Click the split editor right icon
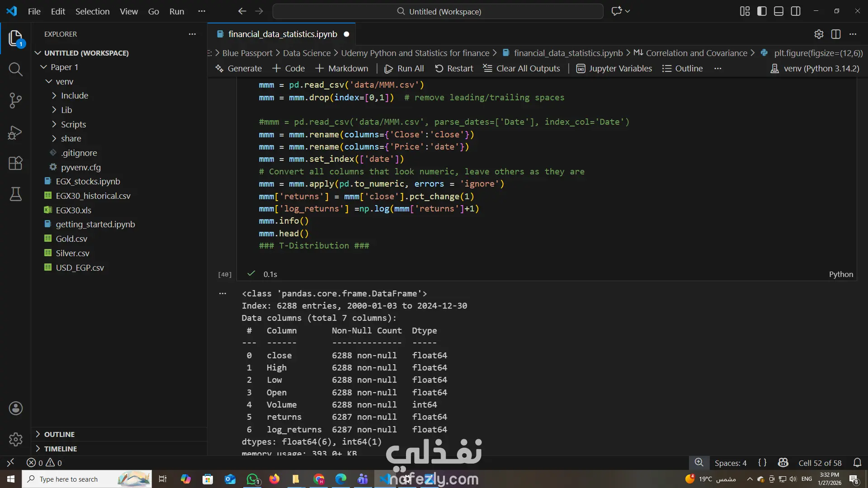868x488 pixels. click(x=836, y=34)
